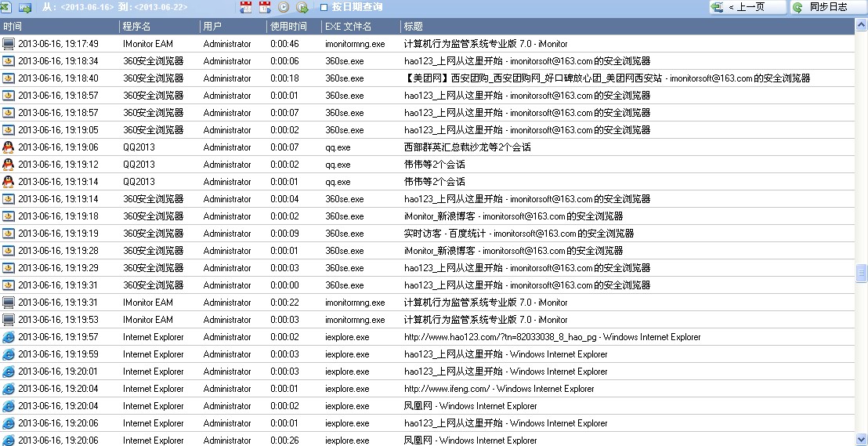The image size is (868, 446).
Task: Click the 360 browser icon at 19:19:29
Action: [9, 267]
